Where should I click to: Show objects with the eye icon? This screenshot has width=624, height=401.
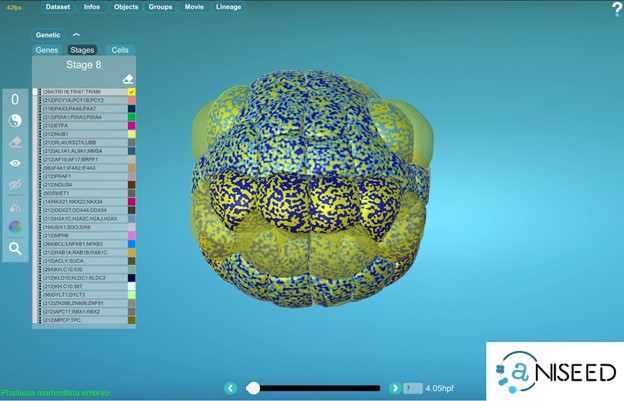pyautogui.click(x=15, y=163)
